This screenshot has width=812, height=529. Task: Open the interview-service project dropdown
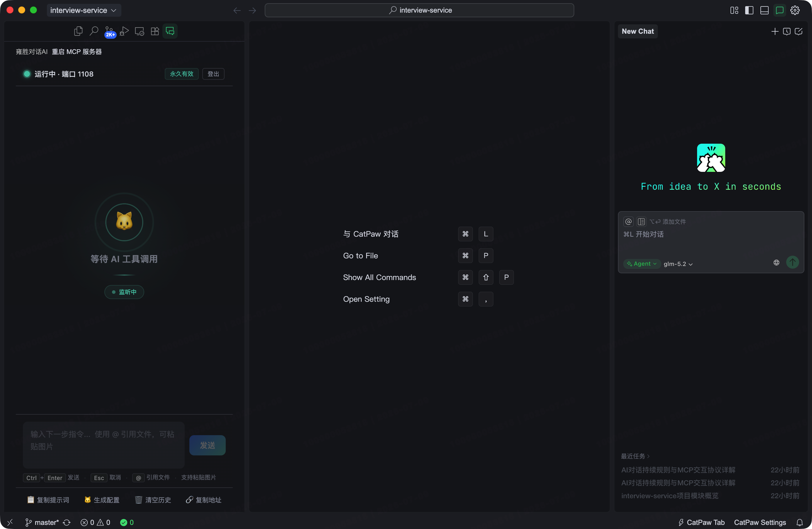click(x=84, y=10)
